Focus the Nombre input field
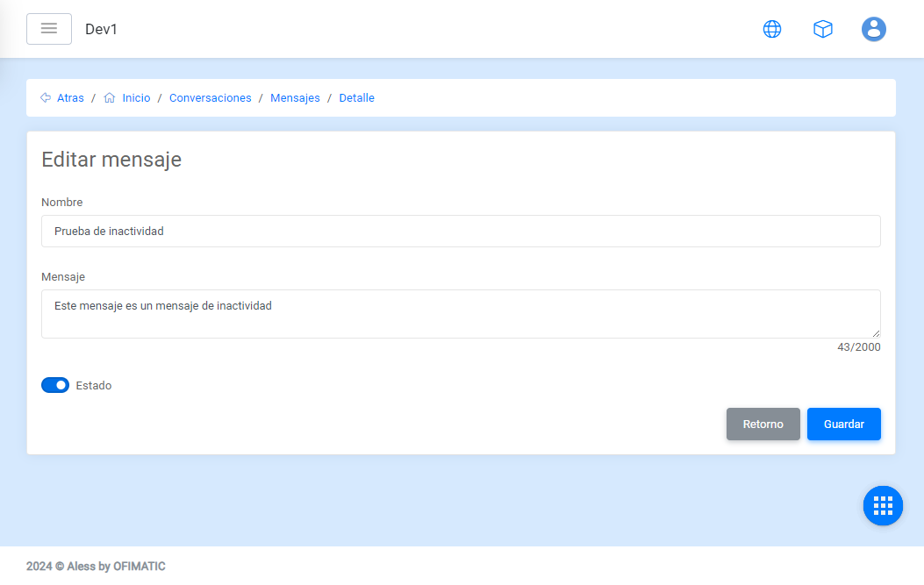The height and width of the screenshot is (585, 924). pyautogui.click(x=461, y=232)
